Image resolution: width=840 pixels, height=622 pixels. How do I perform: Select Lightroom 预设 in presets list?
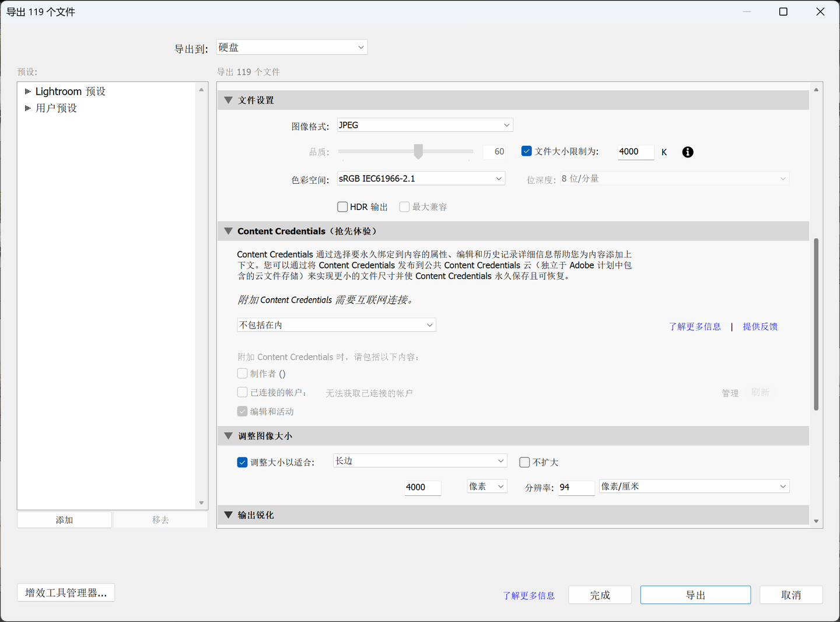point(71,92)
